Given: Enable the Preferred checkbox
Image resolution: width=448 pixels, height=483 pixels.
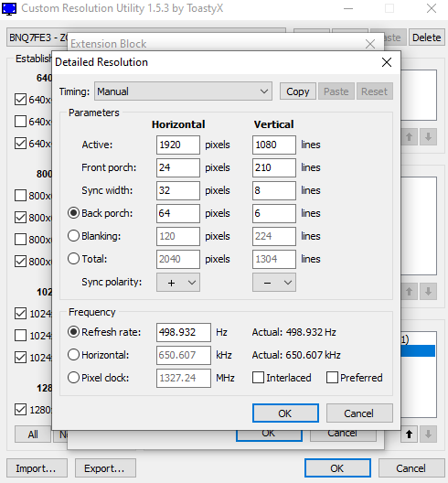Looking at the screenshot, I should [332, 378].
